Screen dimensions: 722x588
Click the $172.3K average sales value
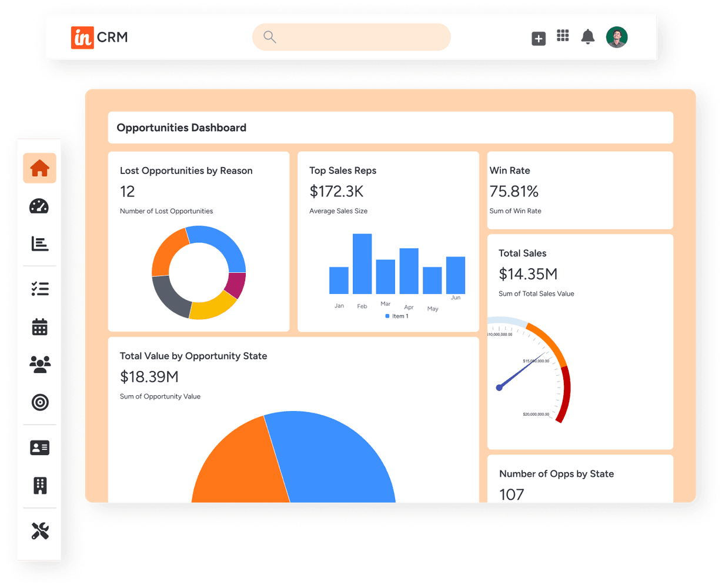(x=336, y=191)
